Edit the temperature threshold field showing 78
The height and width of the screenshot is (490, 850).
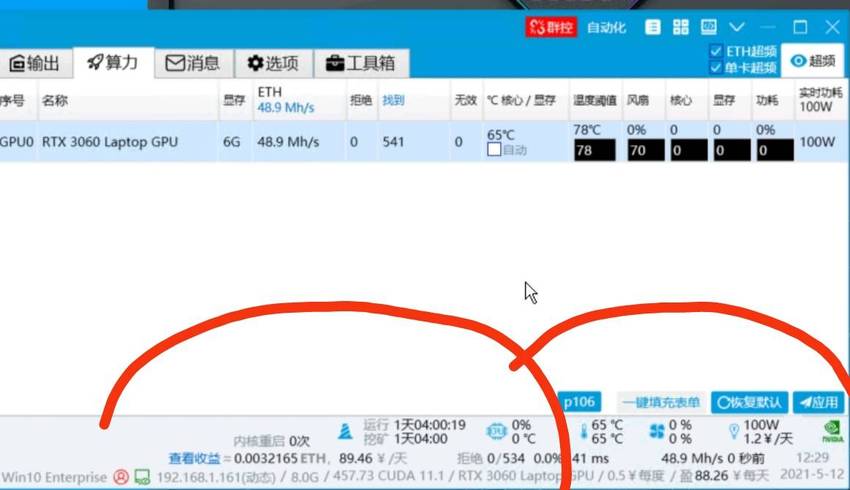click(595, 150)
